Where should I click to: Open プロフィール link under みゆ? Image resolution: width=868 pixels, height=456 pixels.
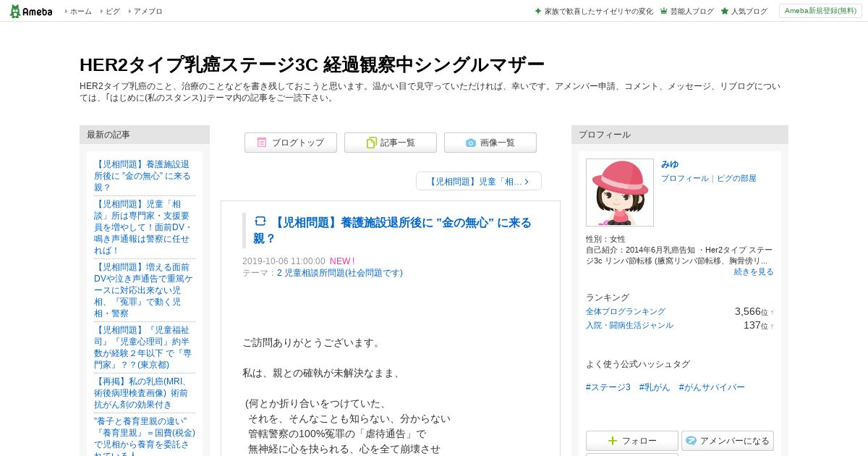point(685,178)
